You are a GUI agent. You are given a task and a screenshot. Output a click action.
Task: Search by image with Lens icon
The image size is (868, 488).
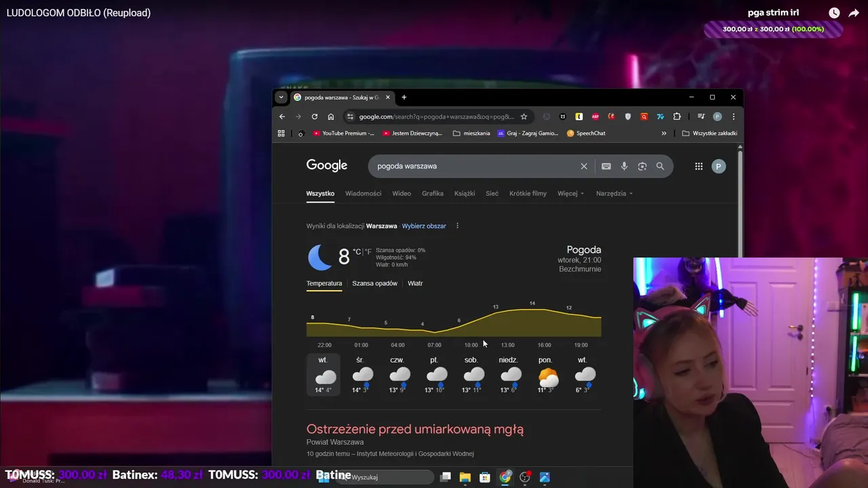point(642,166)
